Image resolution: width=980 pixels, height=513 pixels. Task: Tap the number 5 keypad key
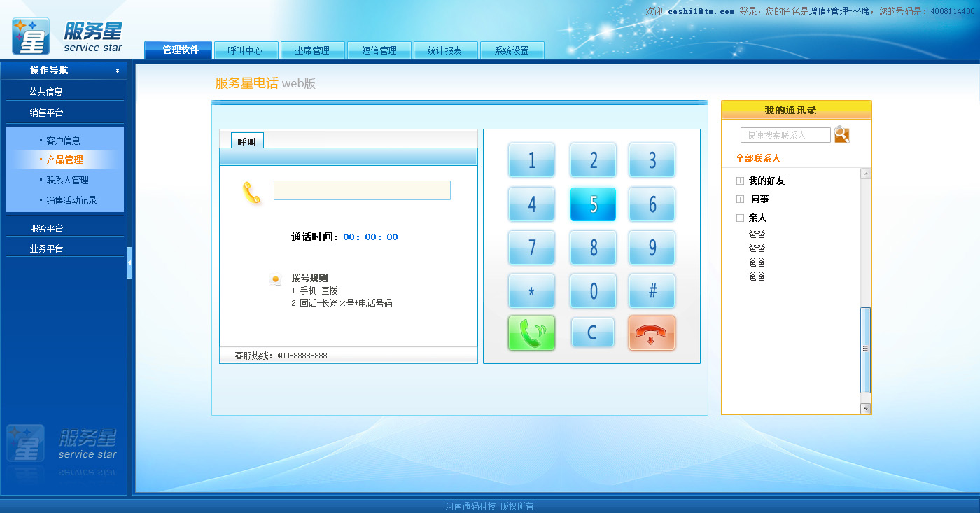pyautogui.click(x=593, y=204)
